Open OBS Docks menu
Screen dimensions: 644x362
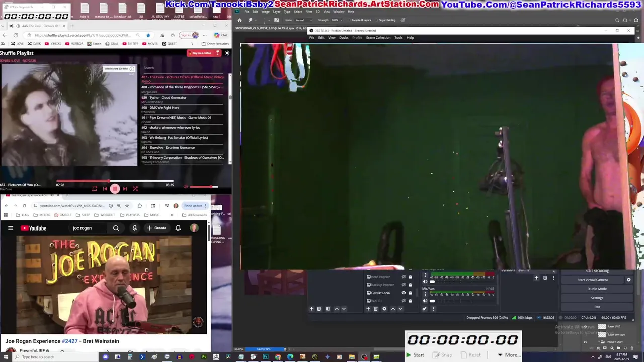point(344,38)
